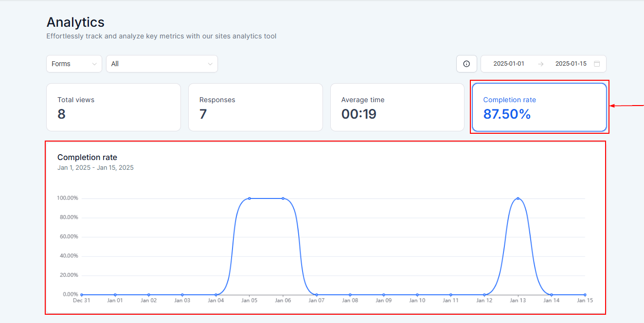This screenshot has width=644, height=323.
Task: Click the info circle icon button
Action: pyautogui.click(x=466, y=64)
